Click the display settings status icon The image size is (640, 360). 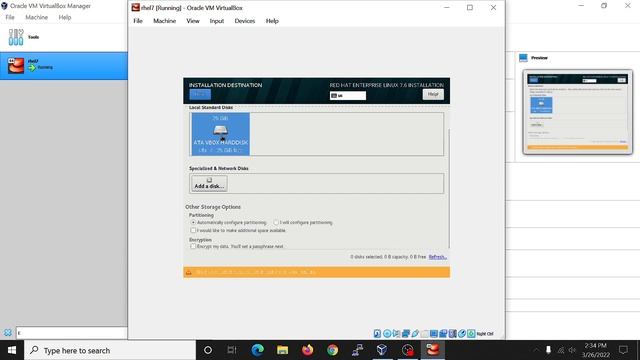coord(434,333)
